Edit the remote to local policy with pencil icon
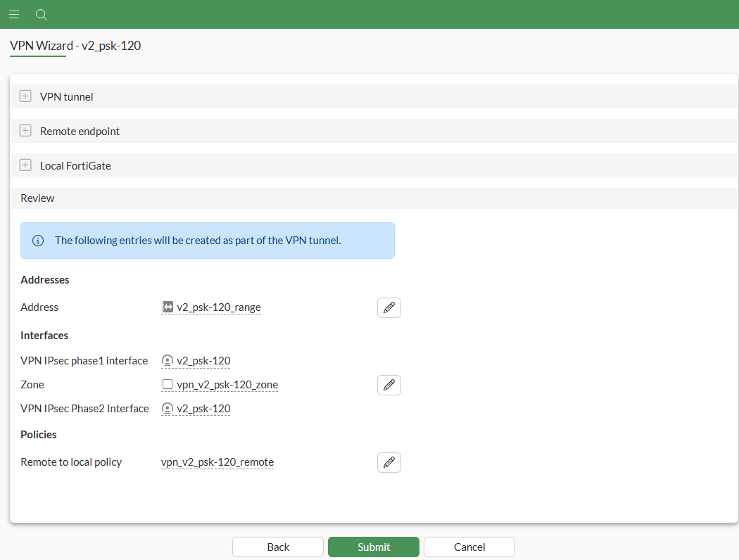 (389, 462)
